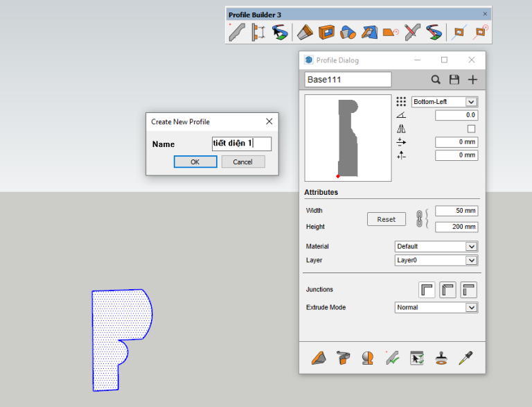The height and width of the screenshot is (407, 532).
Task: Minimize the Profile Dialog window
Action: (x=417, y=60)
